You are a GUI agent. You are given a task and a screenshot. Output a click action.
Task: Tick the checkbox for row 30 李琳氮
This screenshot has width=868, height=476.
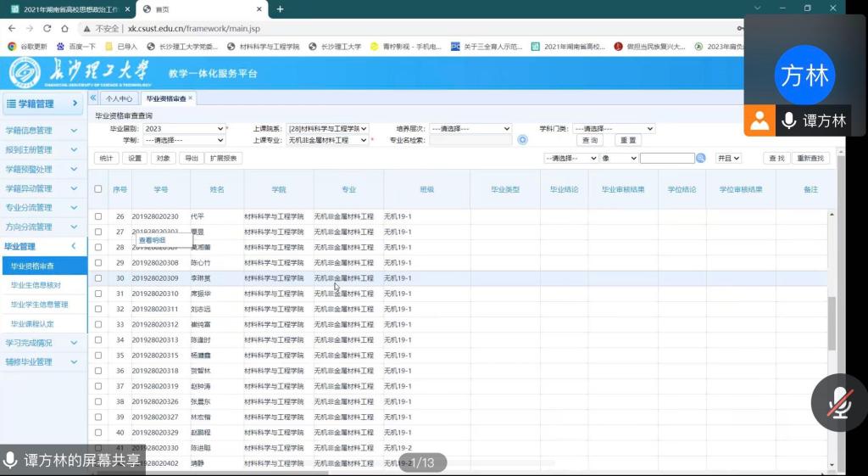click(98, 278)
